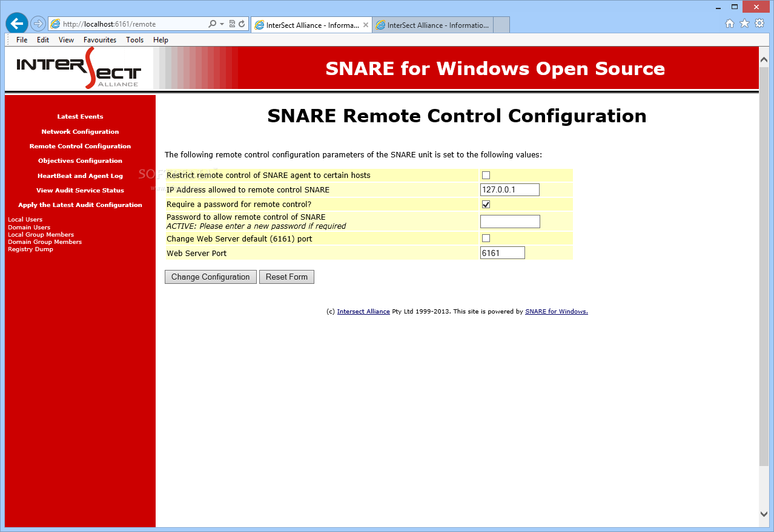Switch to the second InterSect Alliance tab
Viewport: 774px width, 532px height.
(x=432, y=25)
